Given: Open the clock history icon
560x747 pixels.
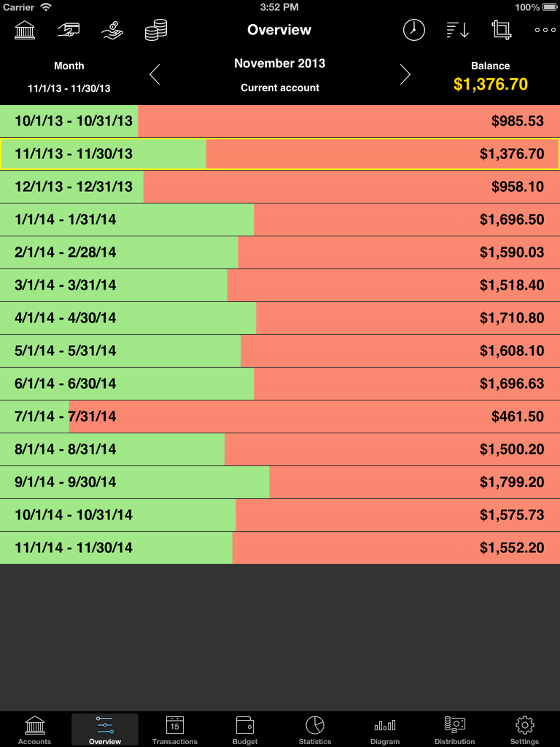Looking at the screenshot, I should [414, 30].
